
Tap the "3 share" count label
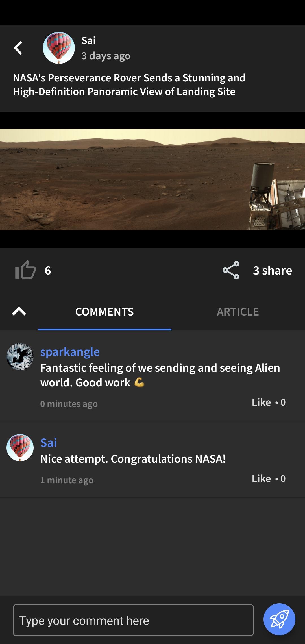[x=273, y=270]
